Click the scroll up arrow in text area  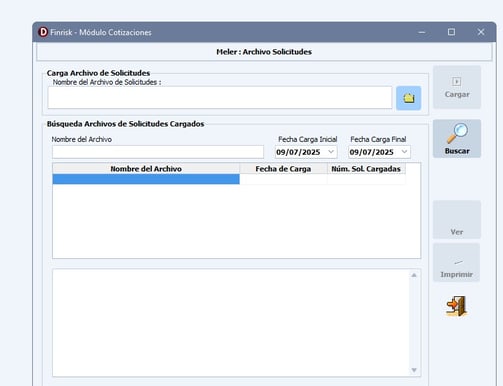click(414, 275)
